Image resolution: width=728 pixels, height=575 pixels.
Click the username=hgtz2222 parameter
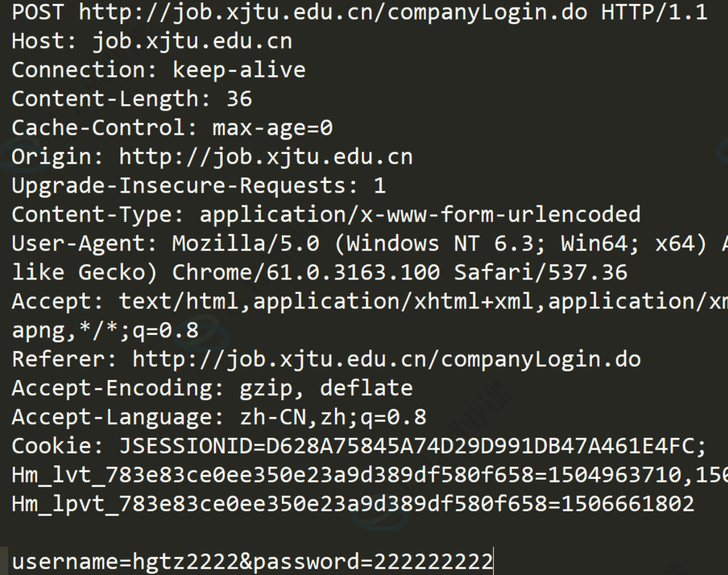125,562
